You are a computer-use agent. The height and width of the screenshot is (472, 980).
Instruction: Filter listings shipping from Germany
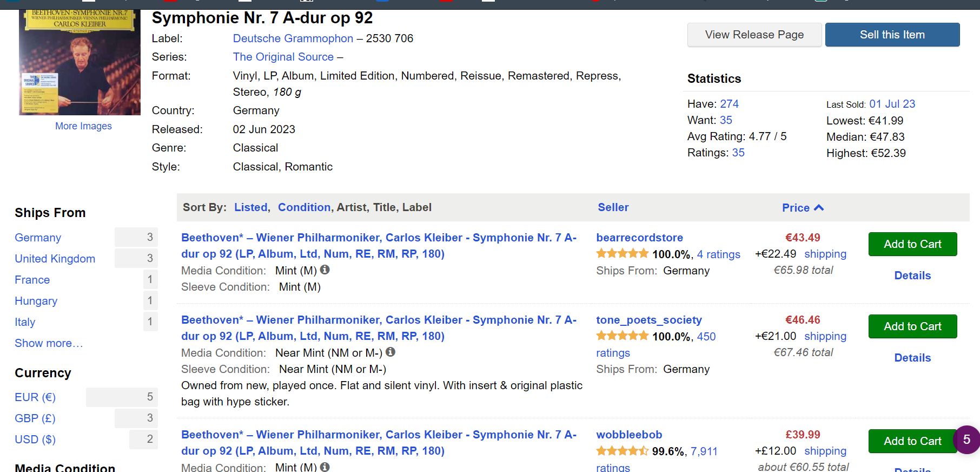[x=38, y=238]
